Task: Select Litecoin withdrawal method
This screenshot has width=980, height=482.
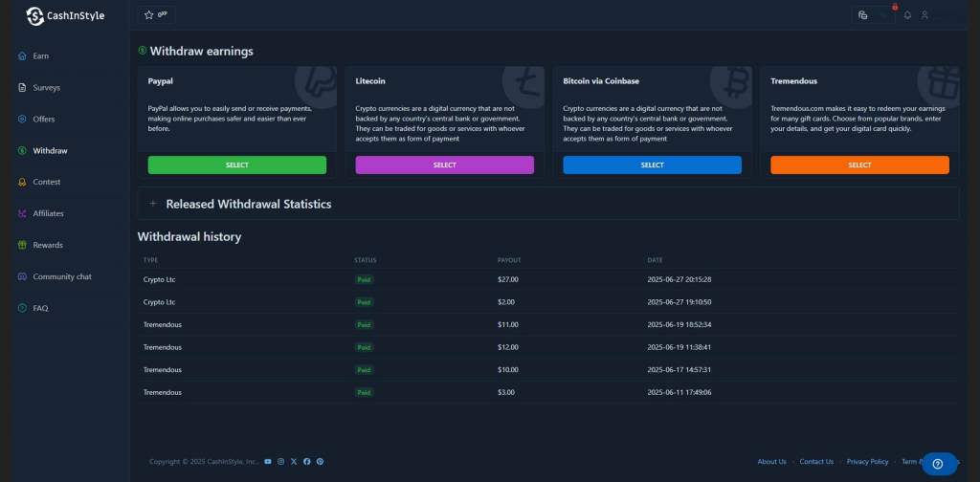Action: pos(444,164)
